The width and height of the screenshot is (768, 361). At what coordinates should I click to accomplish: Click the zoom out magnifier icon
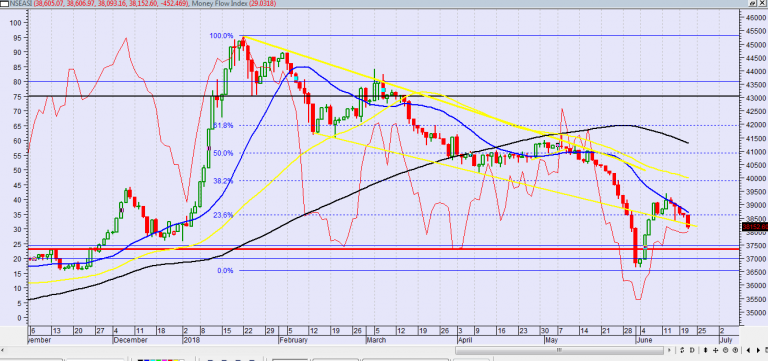725,350
